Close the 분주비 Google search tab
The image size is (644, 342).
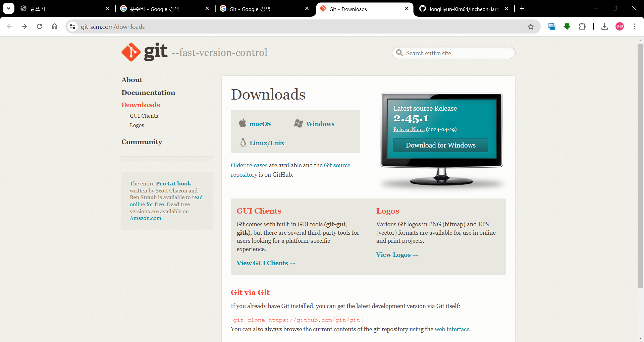click(207, 9)
